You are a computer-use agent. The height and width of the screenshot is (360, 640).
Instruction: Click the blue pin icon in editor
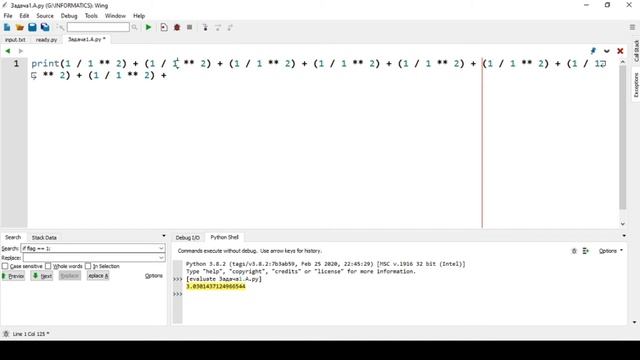[593, 51]
